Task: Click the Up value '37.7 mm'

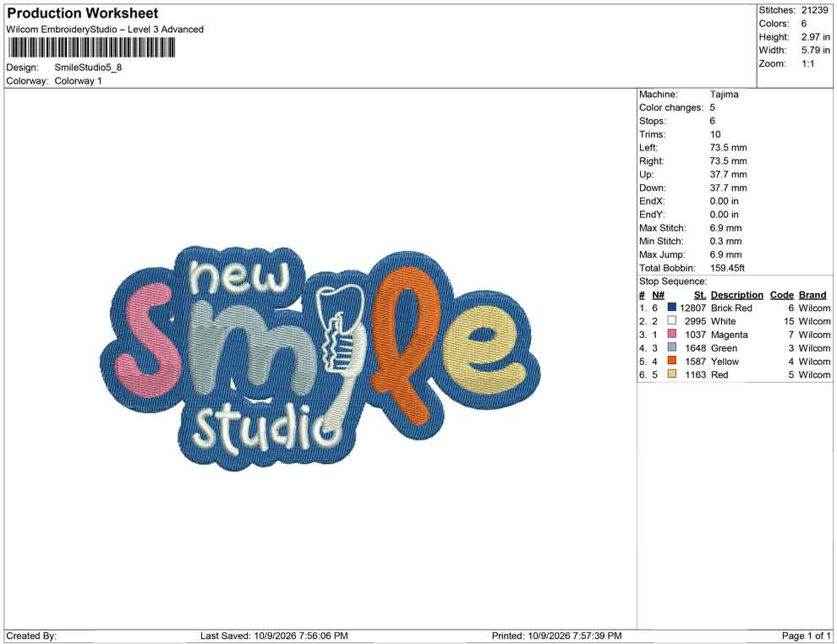Action: (x=728, y=174)
